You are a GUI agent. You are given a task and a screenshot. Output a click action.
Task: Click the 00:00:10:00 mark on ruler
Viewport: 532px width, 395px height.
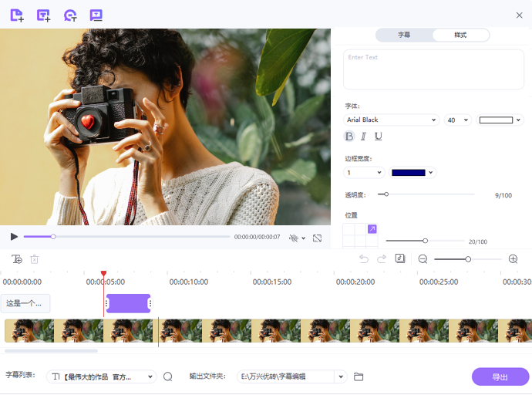189,282
